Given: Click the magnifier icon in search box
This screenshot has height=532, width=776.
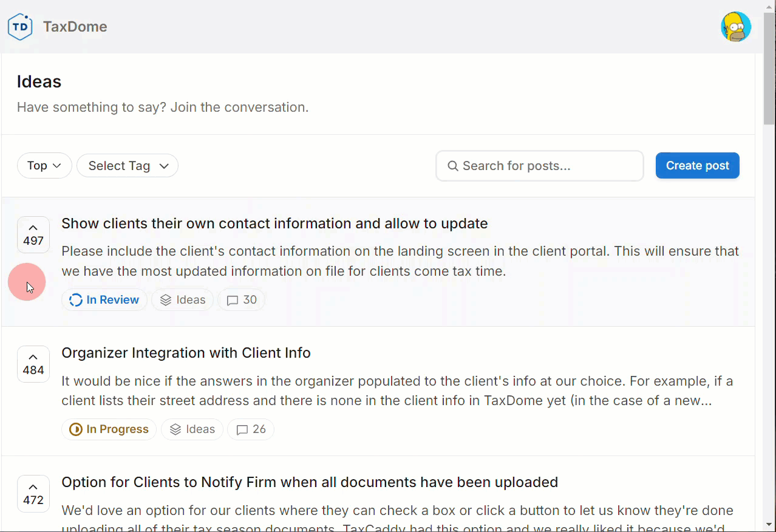Looking at the screenshot, I should (x=452, y=166).
